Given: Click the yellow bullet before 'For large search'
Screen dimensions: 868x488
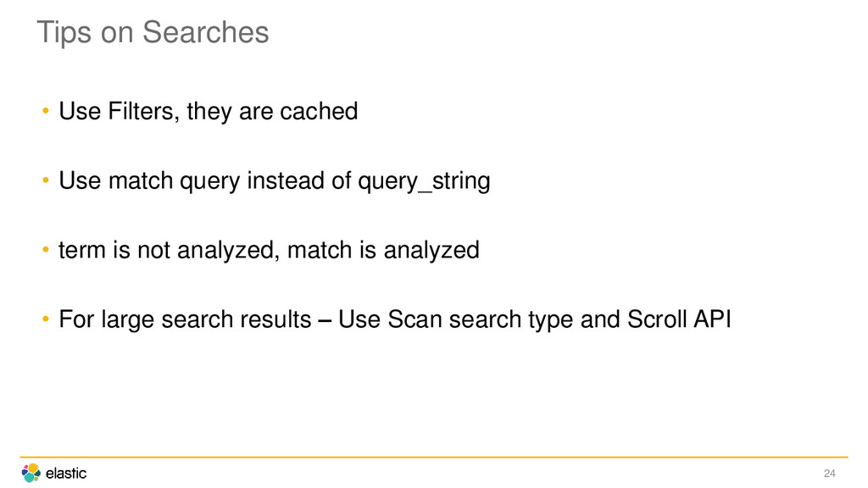Looking at the screenshot, I should [x=46, y=319].
